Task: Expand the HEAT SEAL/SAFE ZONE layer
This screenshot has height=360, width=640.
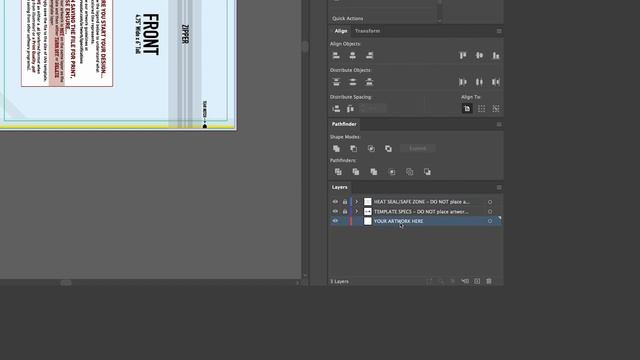Action: [357, 202]
